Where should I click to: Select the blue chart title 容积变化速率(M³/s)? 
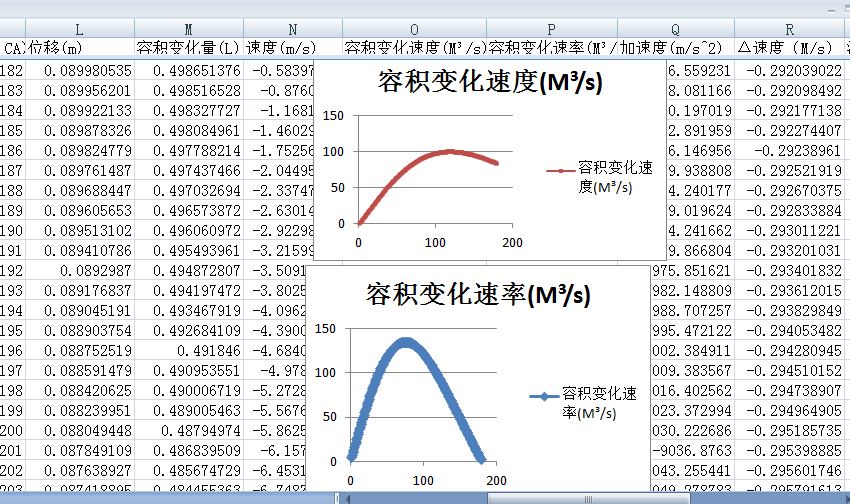pos(478,295)
